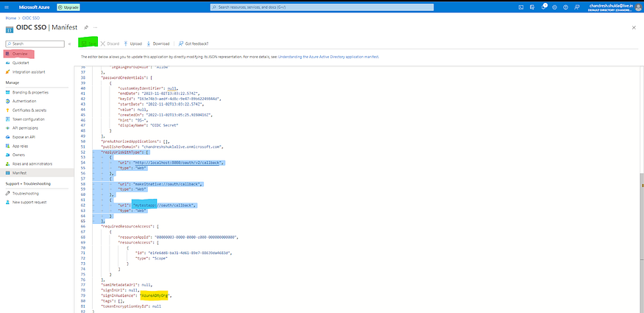Click the makeitnative://oauth/callback url line
Image resolution: width=644 pixels, height=313 pixels.
coord(160,184)
